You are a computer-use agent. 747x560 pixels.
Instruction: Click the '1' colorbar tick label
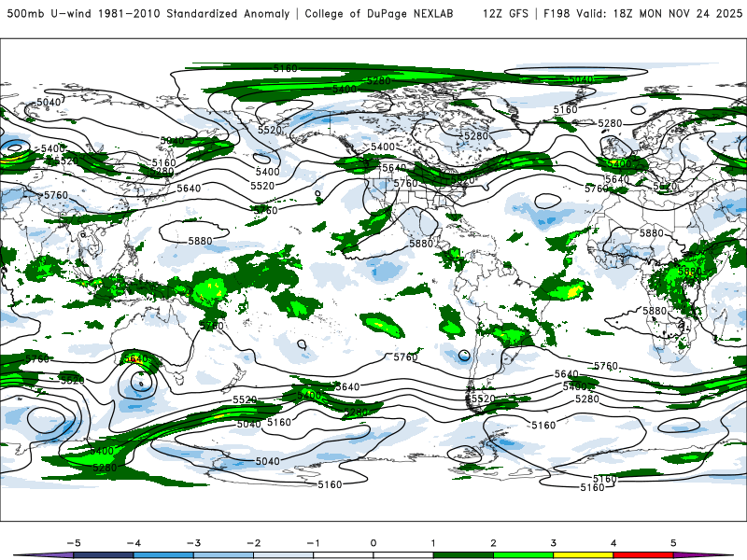tap(433, 543)
